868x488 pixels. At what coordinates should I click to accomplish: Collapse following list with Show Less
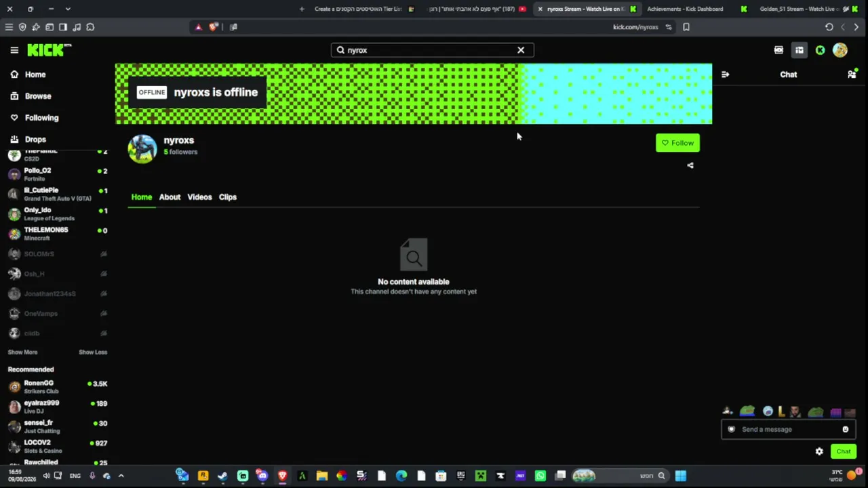[x=93, y=352]
